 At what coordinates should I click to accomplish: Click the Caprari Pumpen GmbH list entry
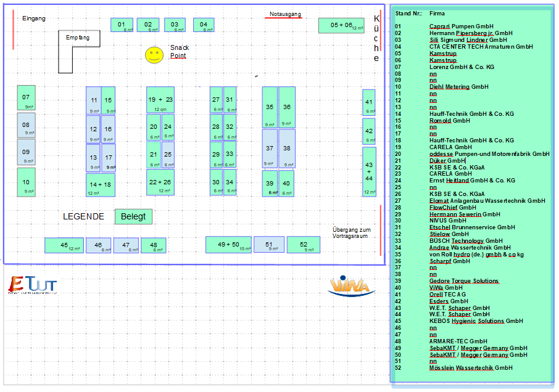coord(462,27)
